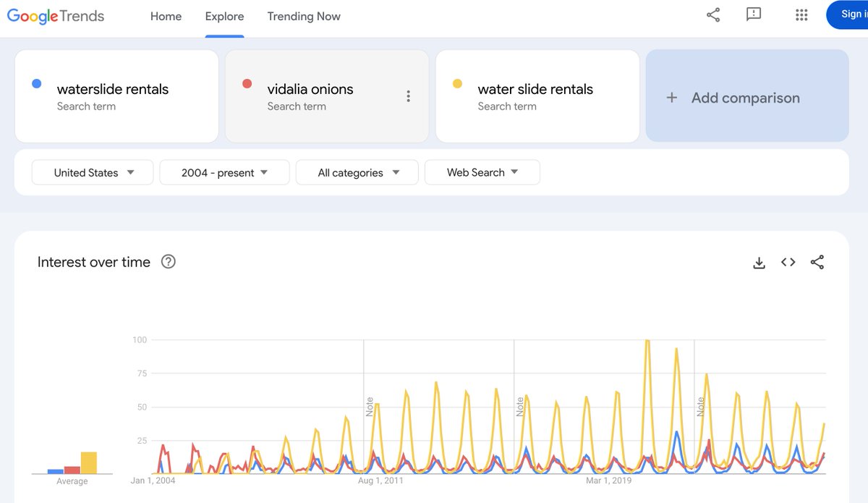
Task: Open the 2004 - present time range dropdown
Action: pos(224,172)
